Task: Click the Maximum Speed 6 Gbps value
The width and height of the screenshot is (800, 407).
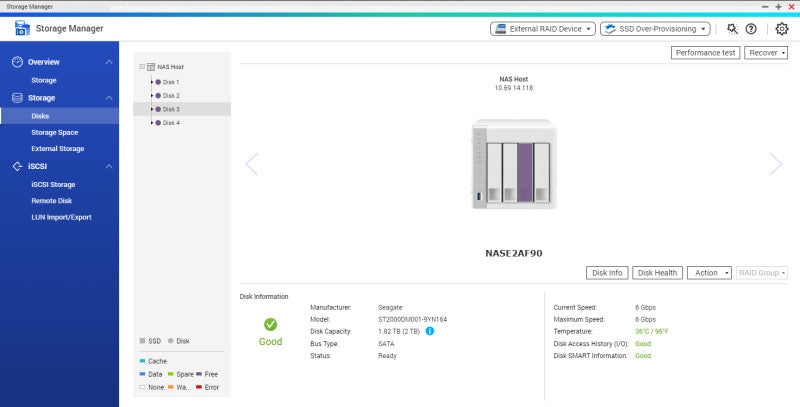Action: (645, 320)
